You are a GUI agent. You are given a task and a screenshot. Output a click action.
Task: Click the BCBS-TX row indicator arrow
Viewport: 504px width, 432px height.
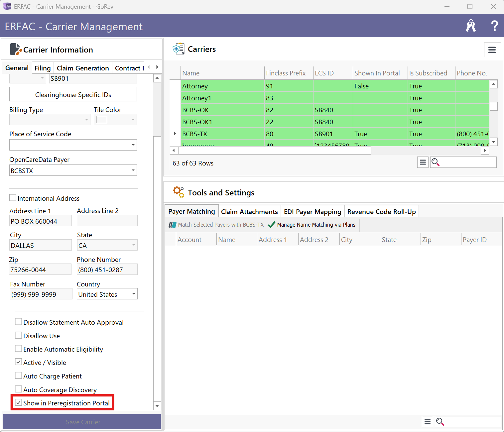tap(175, 134)
